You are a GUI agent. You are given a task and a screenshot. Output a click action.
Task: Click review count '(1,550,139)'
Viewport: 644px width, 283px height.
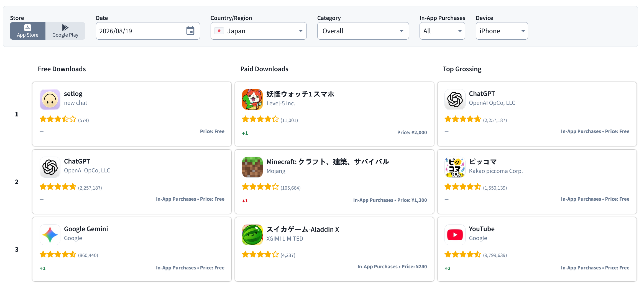495,188
